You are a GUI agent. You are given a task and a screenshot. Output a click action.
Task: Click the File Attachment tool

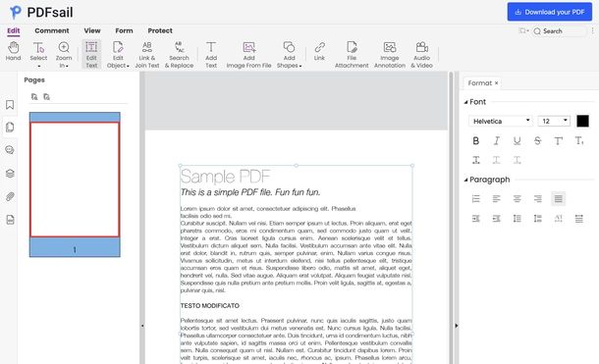352,55
